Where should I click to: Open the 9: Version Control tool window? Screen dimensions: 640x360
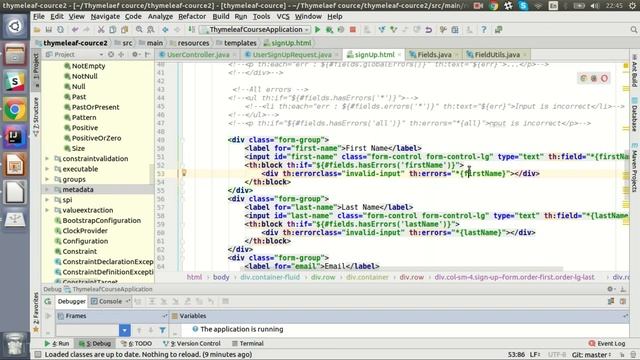pos(192,344)
